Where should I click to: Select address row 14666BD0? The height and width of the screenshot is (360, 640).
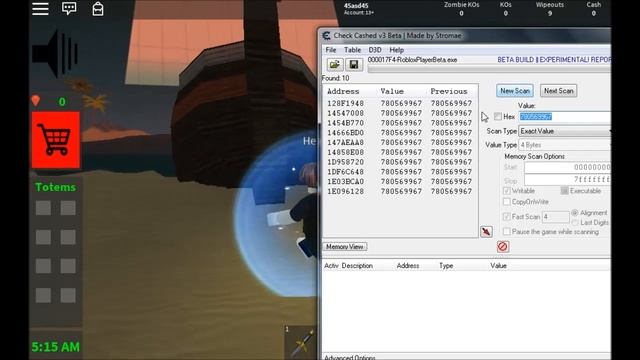(400, 133)
